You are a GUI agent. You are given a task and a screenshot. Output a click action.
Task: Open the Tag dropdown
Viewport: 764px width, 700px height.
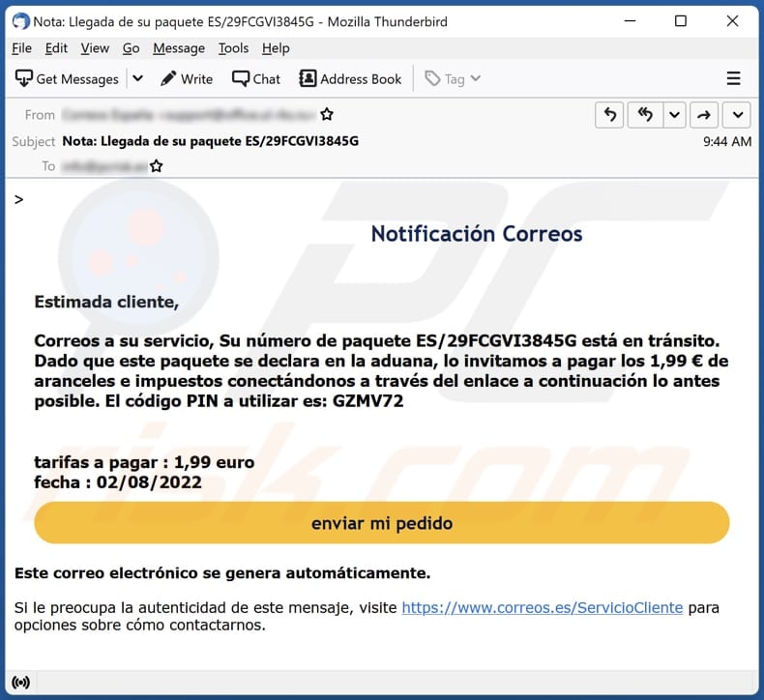tap(453, 79)
